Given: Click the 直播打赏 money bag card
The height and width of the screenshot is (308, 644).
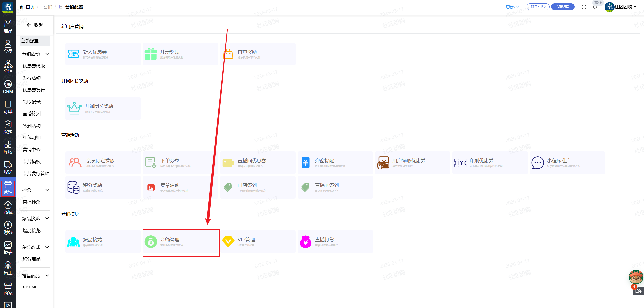Looking at the screenshot, I should pyautogui.click(x=335, y=242).
